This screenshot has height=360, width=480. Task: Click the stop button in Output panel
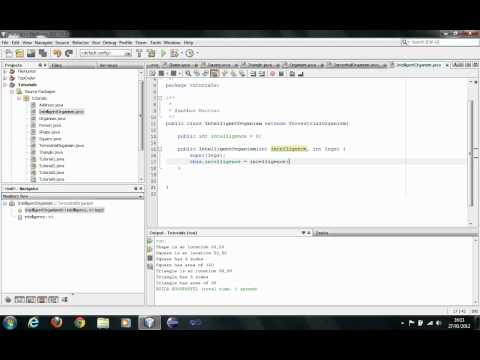tap(150, 258)
